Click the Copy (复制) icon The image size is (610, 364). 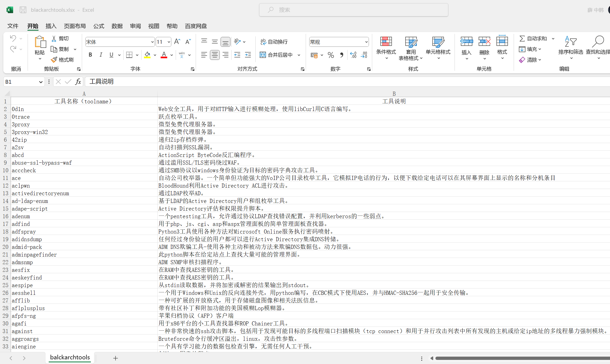(54, 49)
